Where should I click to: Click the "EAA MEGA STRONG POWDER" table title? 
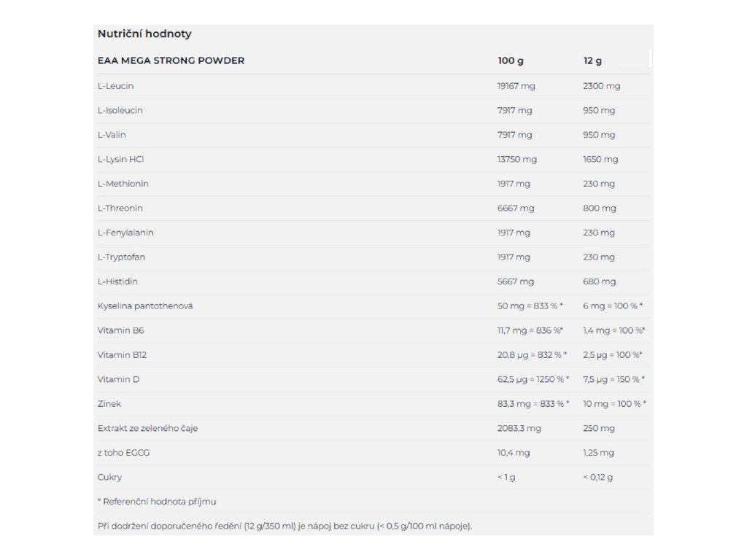[x=171, y=61]
